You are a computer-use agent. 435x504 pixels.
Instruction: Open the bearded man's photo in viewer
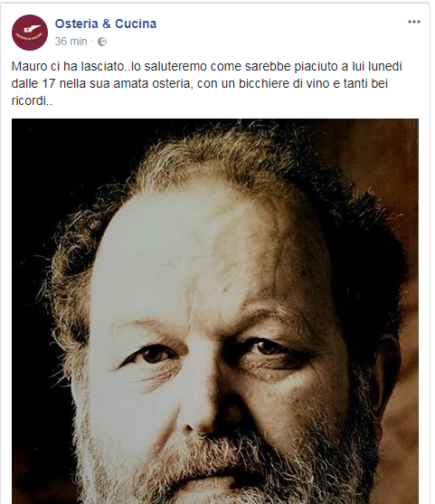[215, 311]
